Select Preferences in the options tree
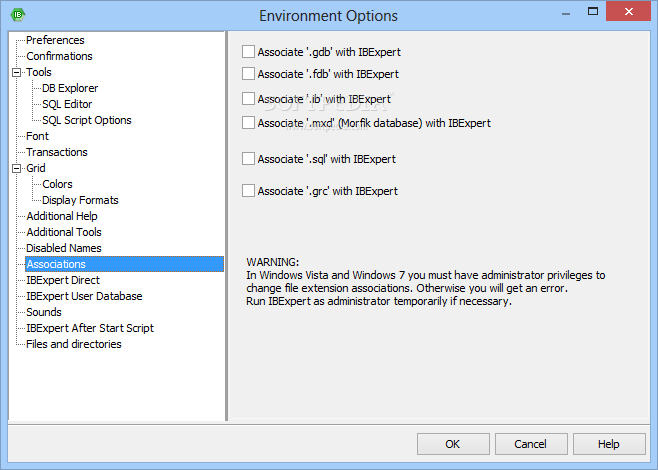The image size is (658, 470). point(55,40)
